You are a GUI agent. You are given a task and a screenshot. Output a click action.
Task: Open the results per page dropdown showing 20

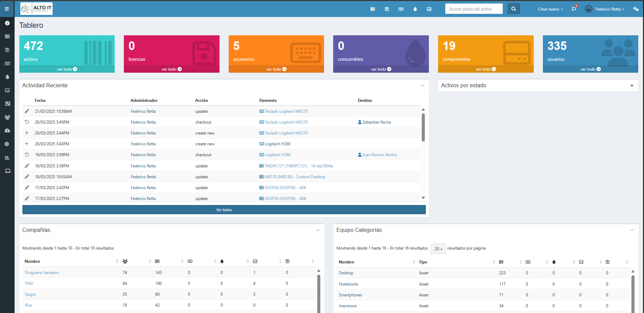[438, 248]
